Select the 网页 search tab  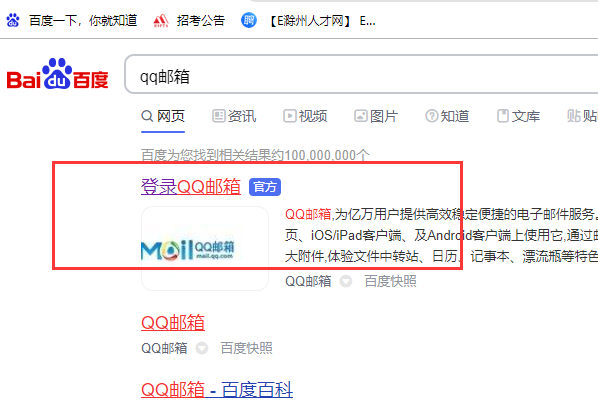tap(163, 116)
